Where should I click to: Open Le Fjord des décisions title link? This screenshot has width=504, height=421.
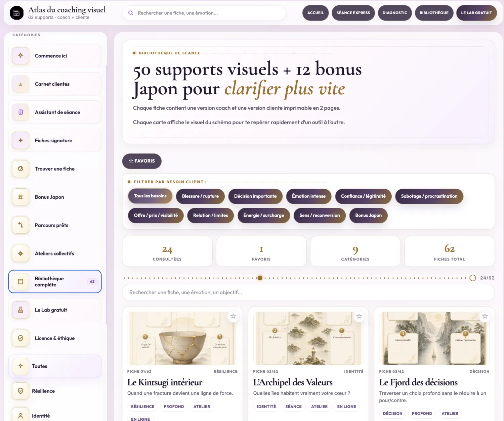(418, 382)
